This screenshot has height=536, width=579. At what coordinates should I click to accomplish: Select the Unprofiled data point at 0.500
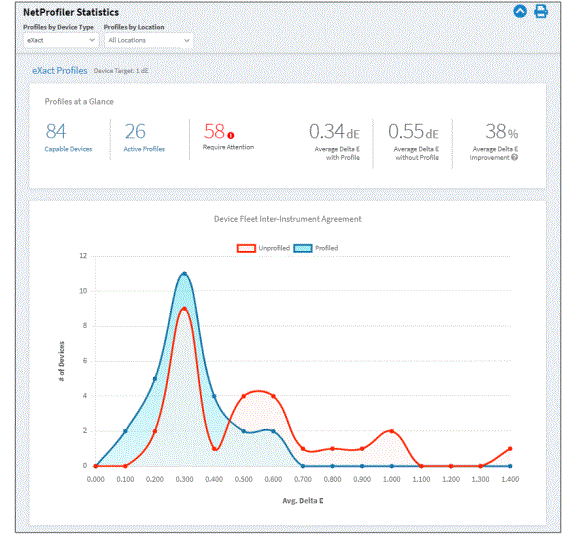244,396
